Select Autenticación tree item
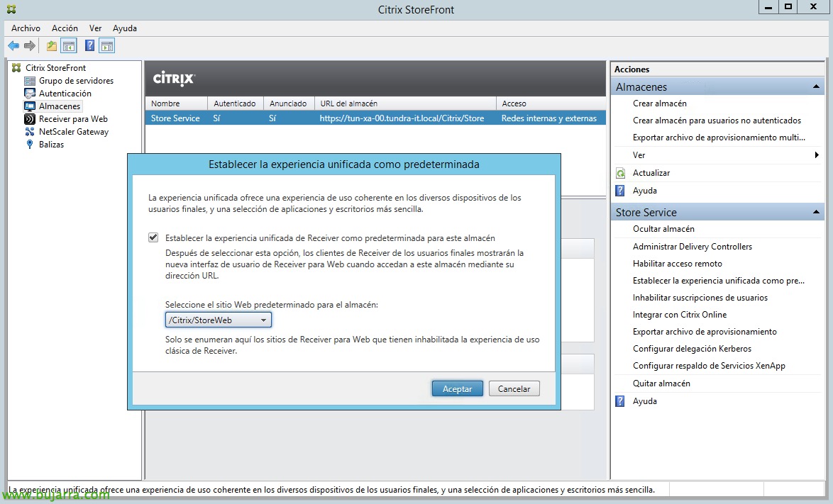 click(x=65, y=94)
